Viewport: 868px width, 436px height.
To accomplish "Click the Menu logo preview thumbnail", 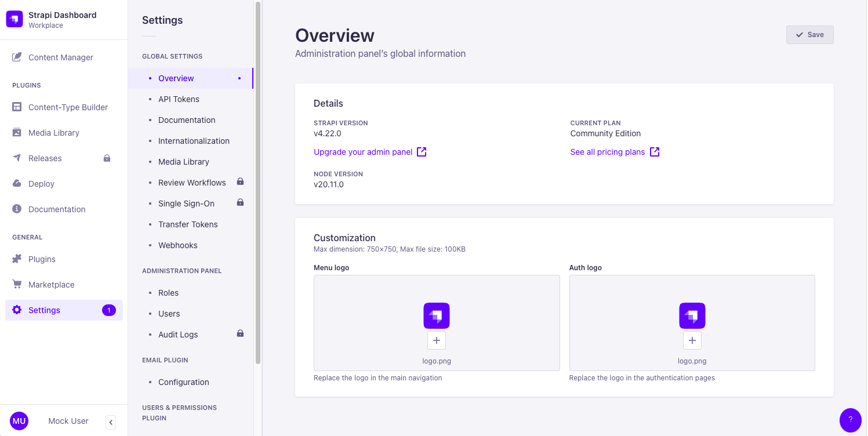I will (x=437, y=316).
